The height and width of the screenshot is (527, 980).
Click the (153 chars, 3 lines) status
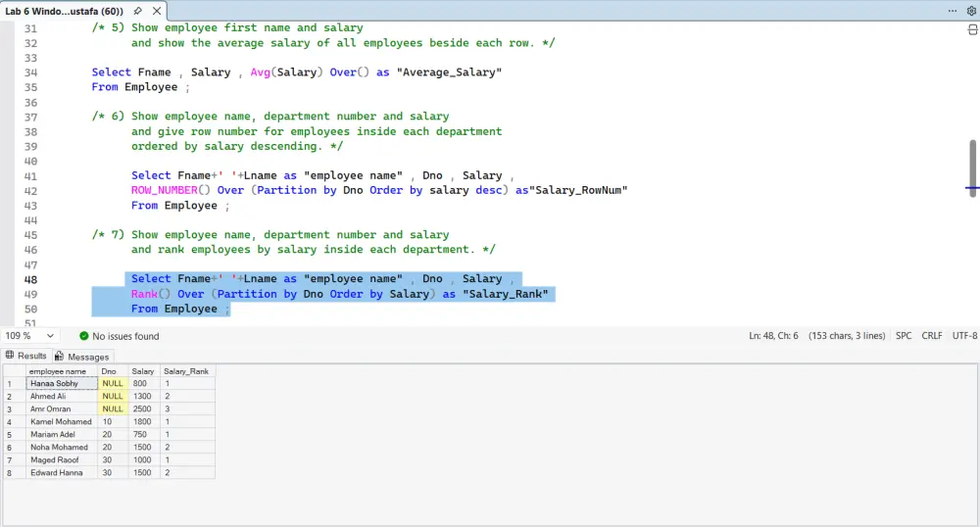[x=847, y=336]
